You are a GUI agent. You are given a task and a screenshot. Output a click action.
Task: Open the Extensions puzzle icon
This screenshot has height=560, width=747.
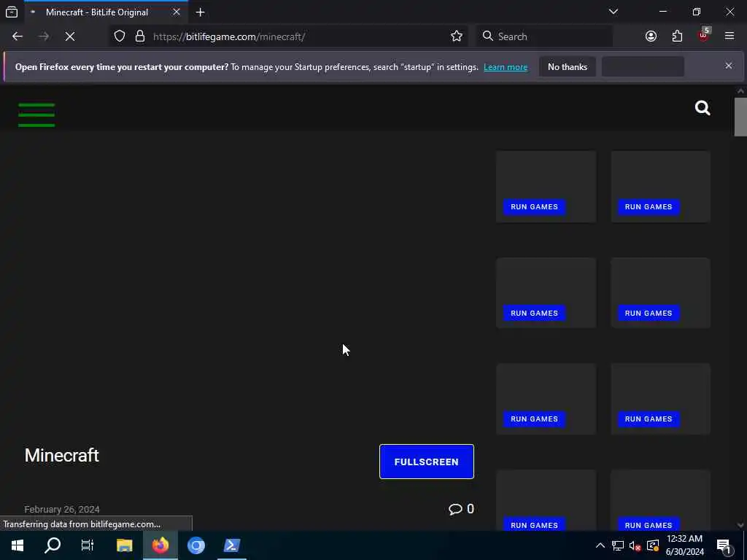(x=677, y=36)
